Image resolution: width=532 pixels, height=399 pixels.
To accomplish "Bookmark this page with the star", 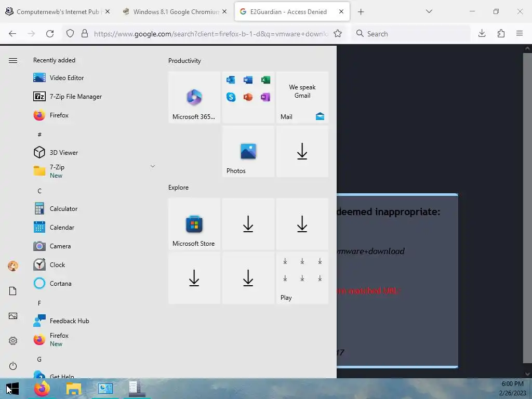I will coord(338,34).
